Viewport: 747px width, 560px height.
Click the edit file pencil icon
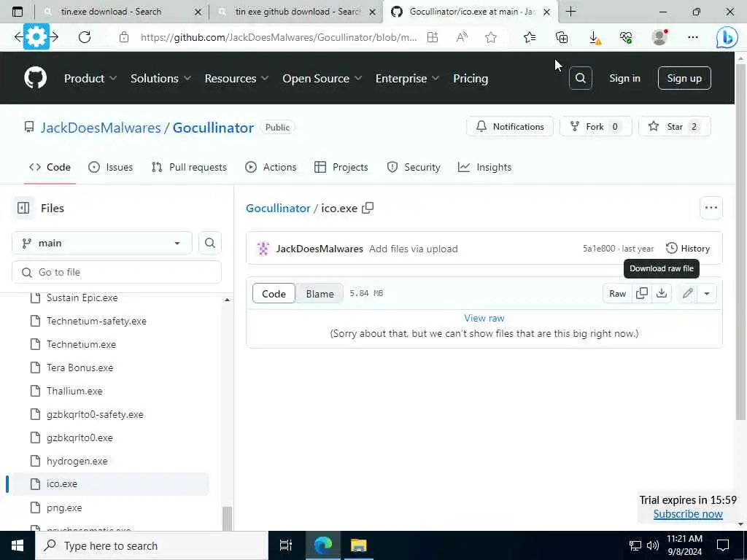coord(687,293)
